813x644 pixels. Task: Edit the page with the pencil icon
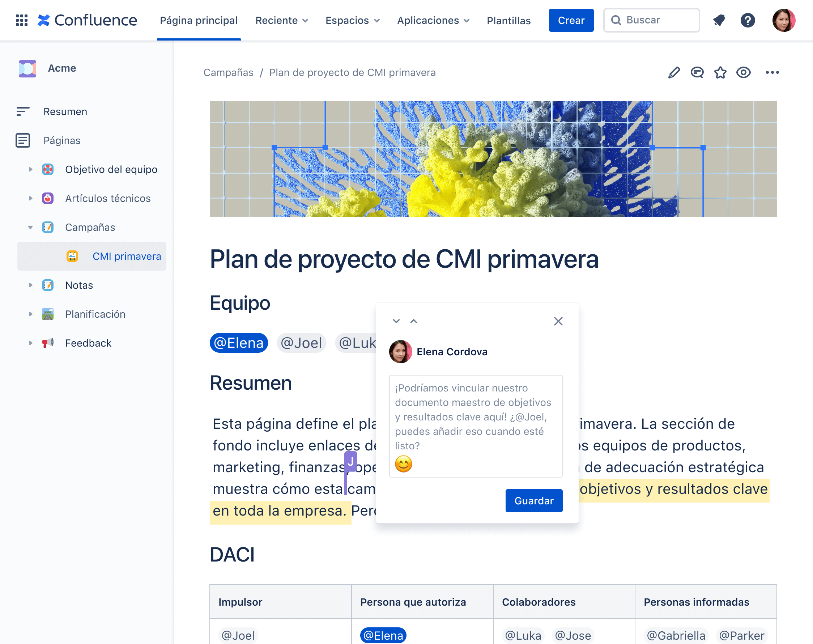(674, 72)
